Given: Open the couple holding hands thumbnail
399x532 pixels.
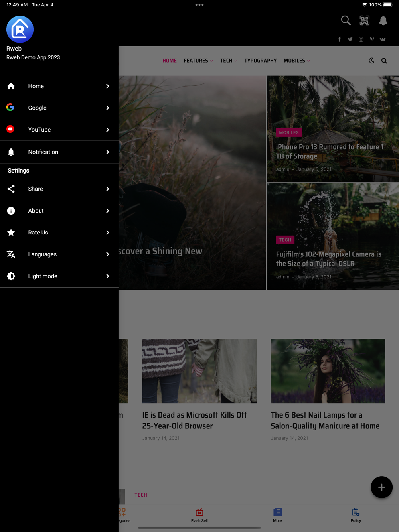Looking at the screenshot, I should pos(199,371).
